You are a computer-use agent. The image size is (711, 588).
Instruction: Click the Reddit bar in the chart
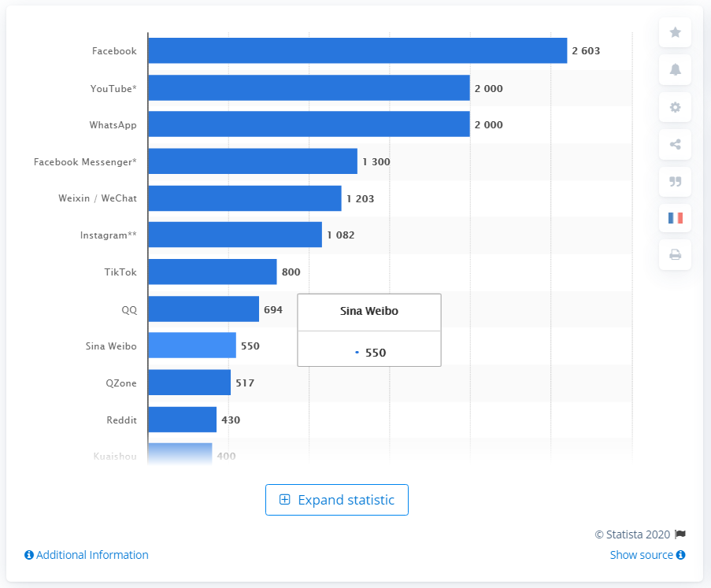pos(183,420)
